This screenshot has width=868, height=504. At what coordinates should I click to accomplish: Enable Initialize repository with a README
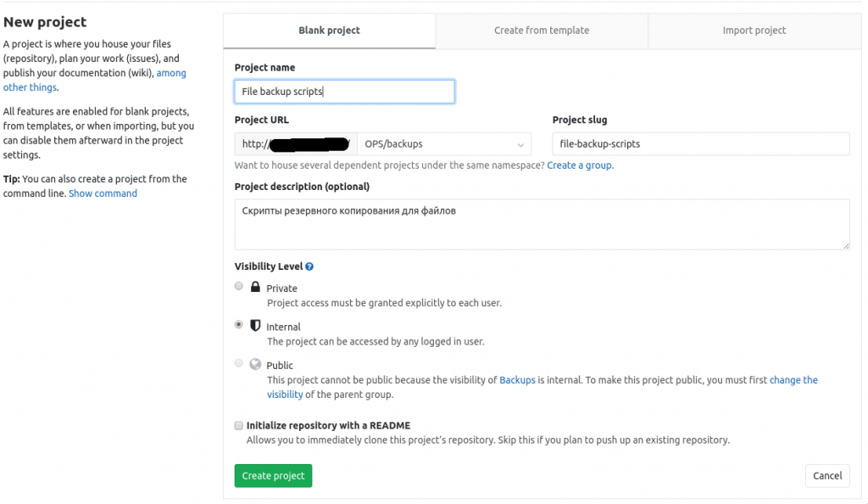238,425
